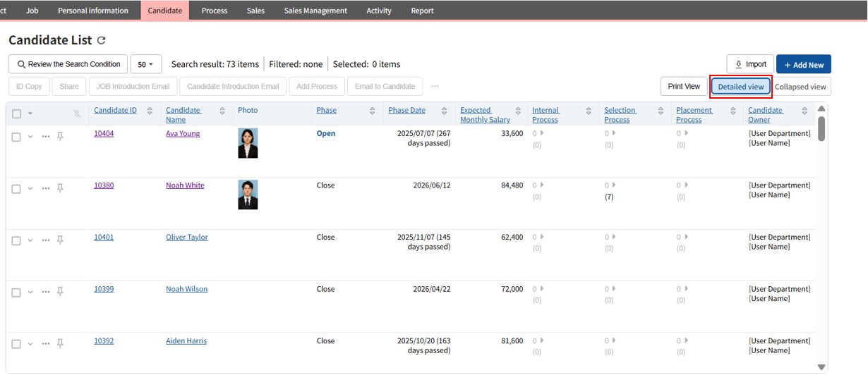
Task: Switch to the Report tab
Action: click(x=422, y=11)
